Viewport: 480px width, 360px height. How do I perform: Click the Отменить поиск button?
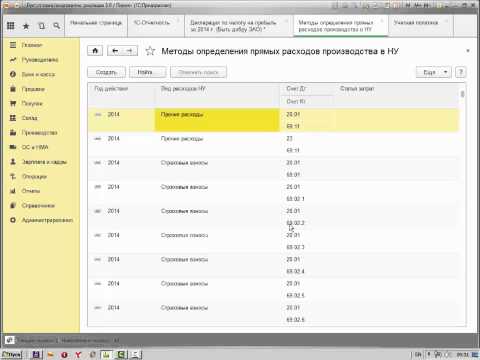pyautogui.click(x=198, y=72)
